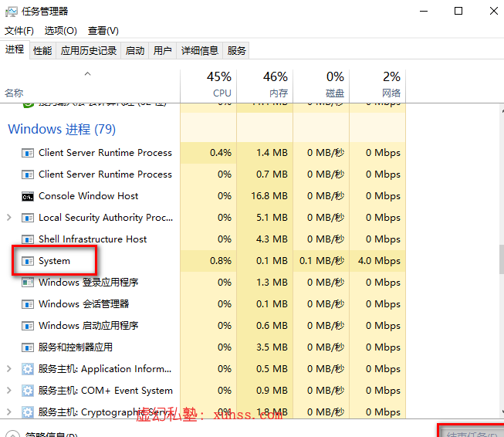
Task: Click the Task Manager title bar icon
Action: pyautogui.click(x=12, y=12)
